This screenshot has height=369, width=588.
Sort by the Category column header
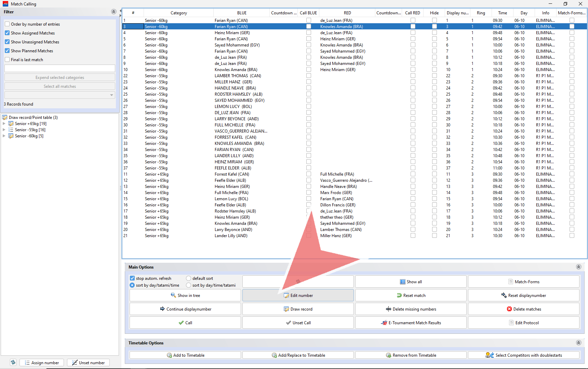[x=178, y=13]
